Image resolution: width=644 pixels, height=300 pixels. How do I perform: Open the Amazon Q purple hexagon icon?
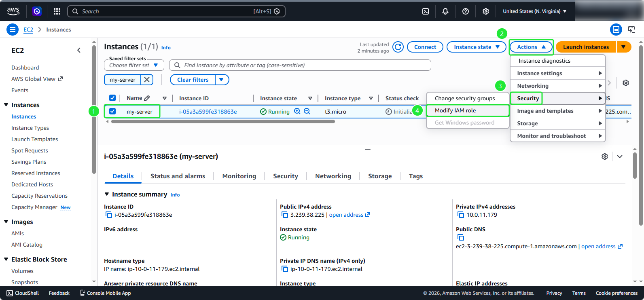(37, 11)
